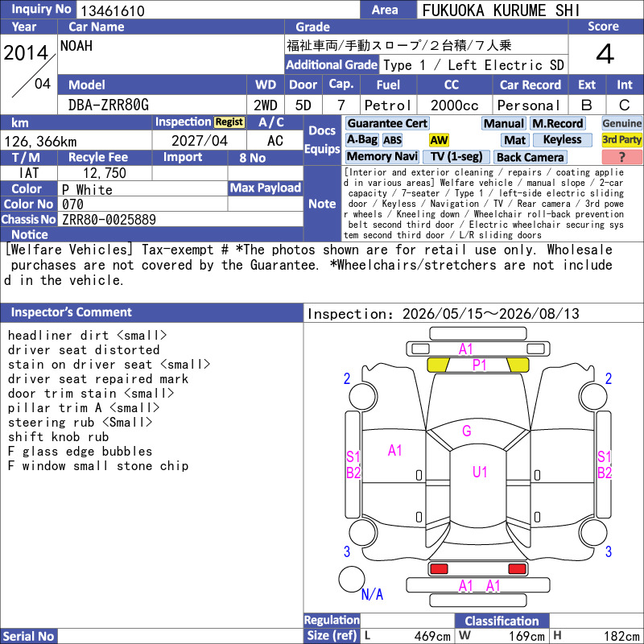Viewport: 644px width, 644px height.
Task: Click the M.Record badge
Action: tap(557, 123)
